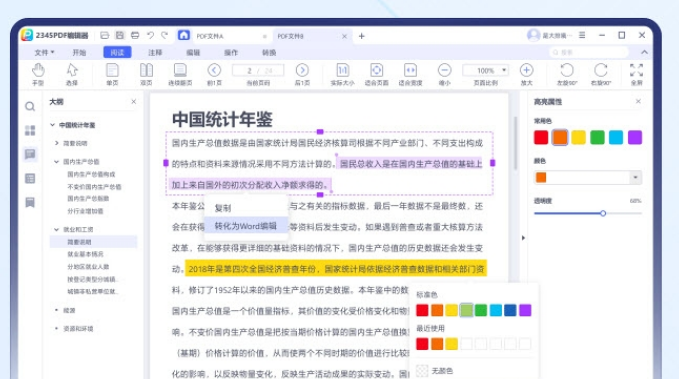Open the 文件 menu dropdown
This screenshot has height=379, width=679.
coord(44,52)
